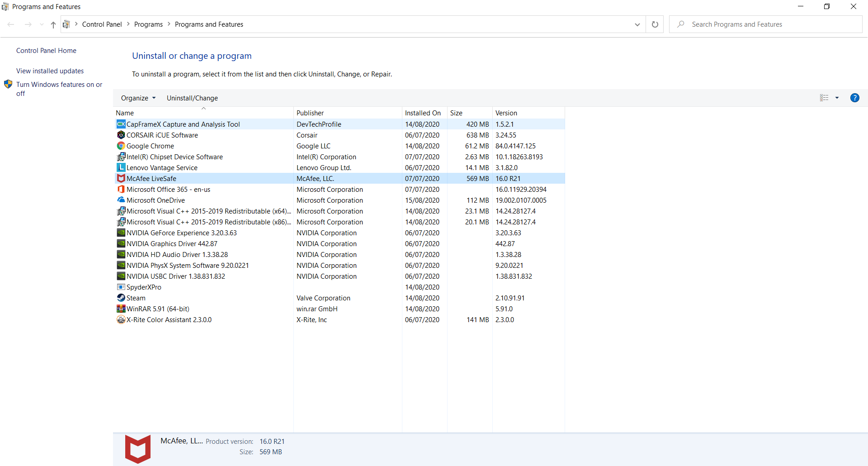This screenshot has height=466, width=868.
Task: Click the 15/08/2020 installed date cell
Action: pos(422,200)
